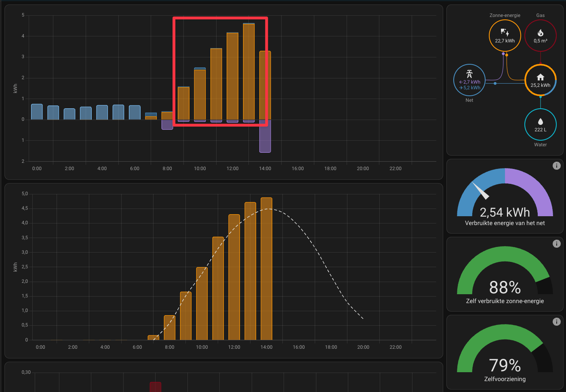Open info icon on the Zelfvoorziening gauge
Viewport: 566px width, 392px height.
tap(556, 322)
